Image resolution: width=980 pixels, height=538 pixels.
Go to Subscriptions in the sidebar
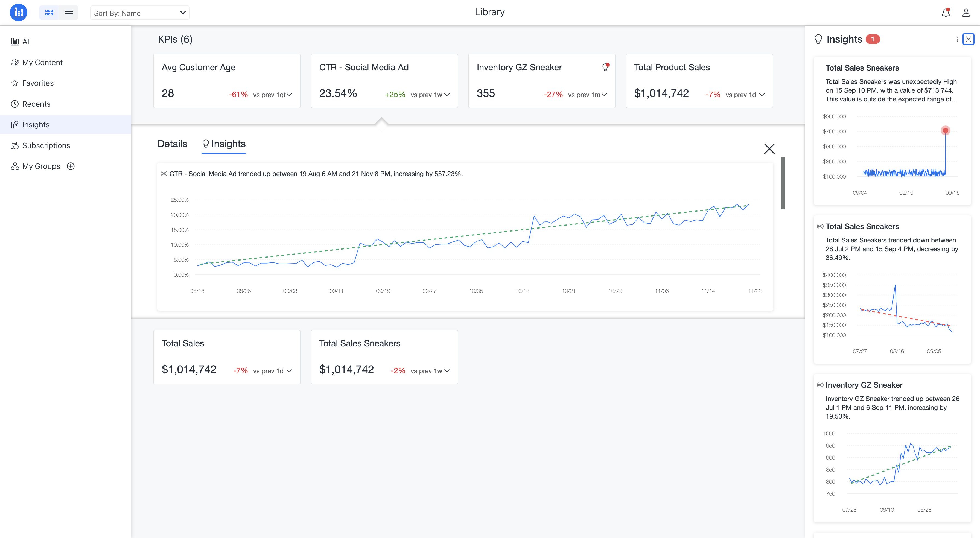[46, 145]
